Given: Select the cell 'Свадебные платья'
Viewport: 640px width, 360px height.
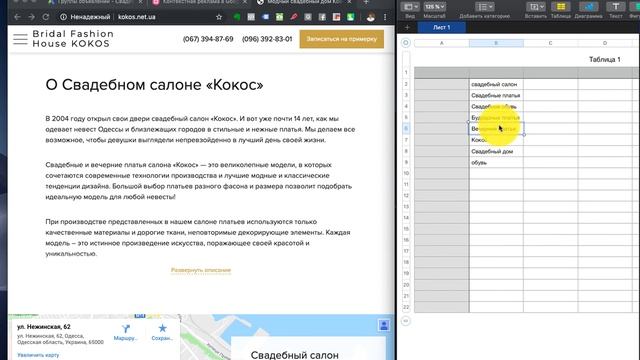Looking at the screenshot, I should [x=496, y=96].
